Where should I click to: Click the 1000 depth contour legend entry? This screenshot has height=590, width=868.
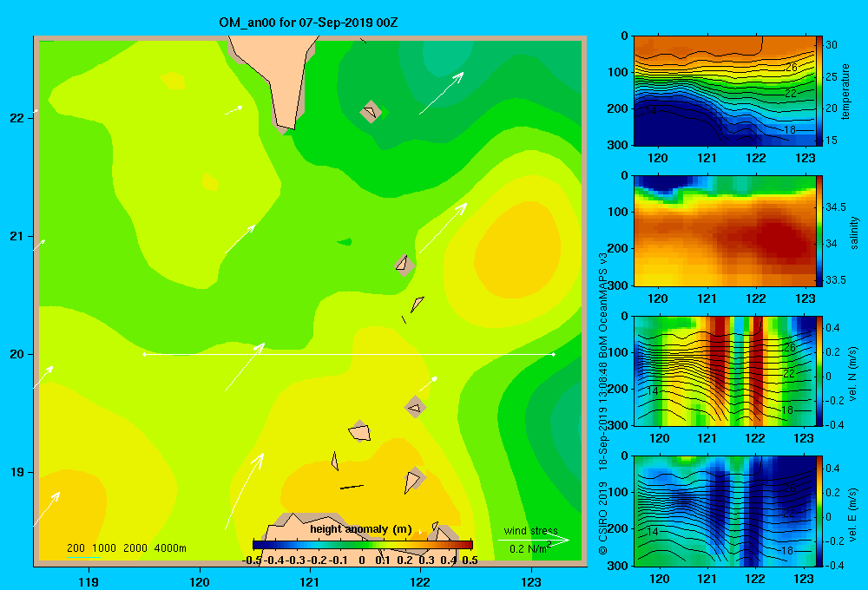(103, 548)
